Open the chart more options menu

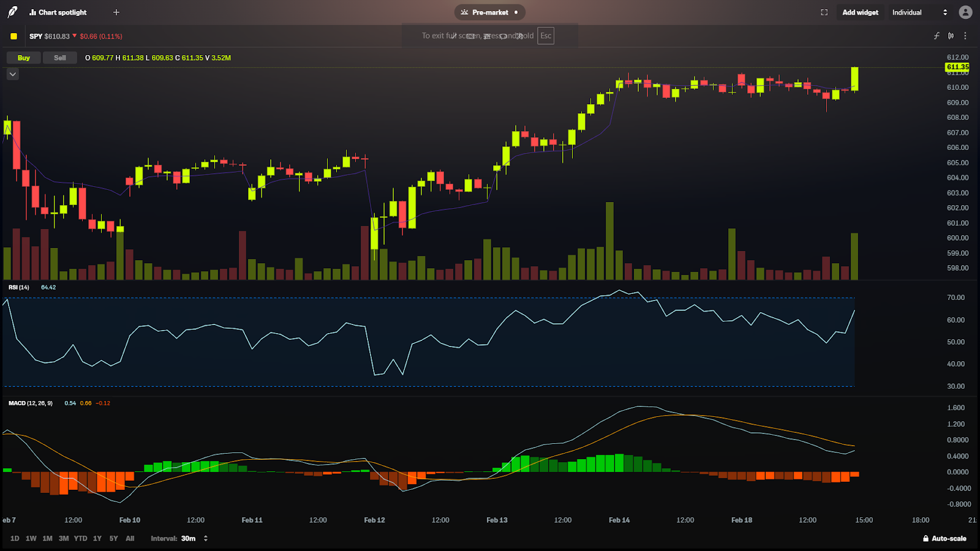click(x=965, y=36)
